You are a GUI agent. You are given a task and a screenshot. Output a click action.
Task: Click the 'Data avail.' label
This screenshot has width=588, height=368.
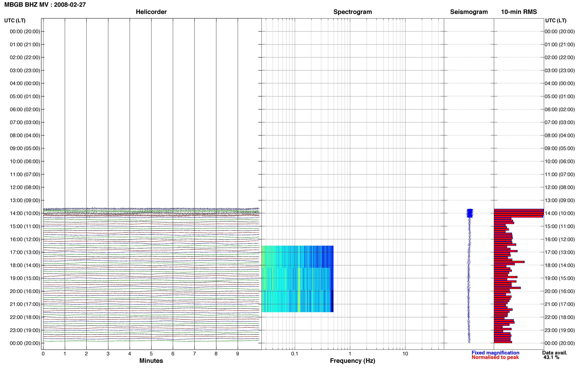[x=555, y=353]
